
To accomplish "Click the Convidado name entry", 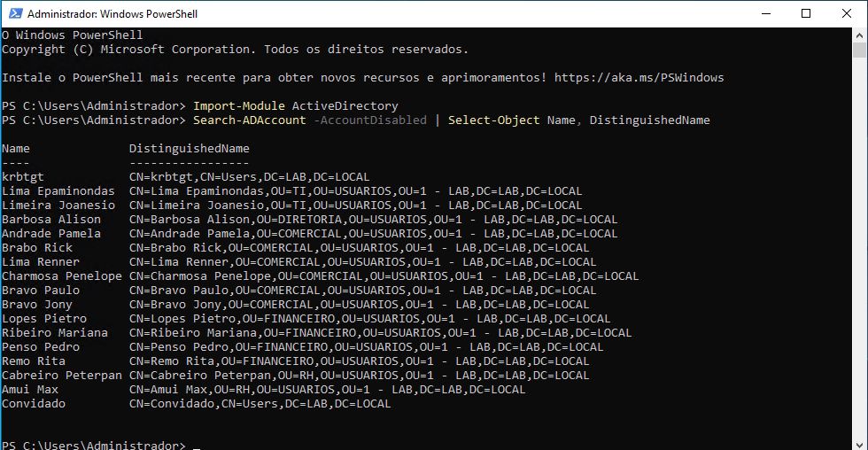I will tap(34, 404).
